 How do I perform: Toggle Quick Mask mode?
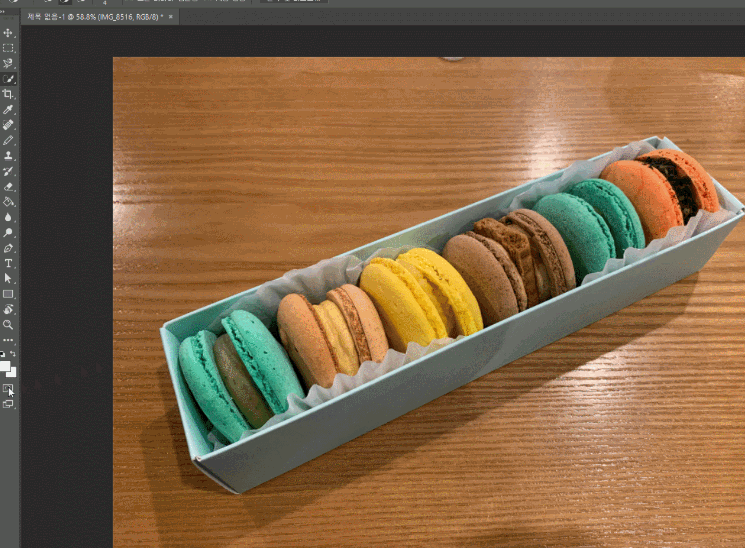pos(8,389)
